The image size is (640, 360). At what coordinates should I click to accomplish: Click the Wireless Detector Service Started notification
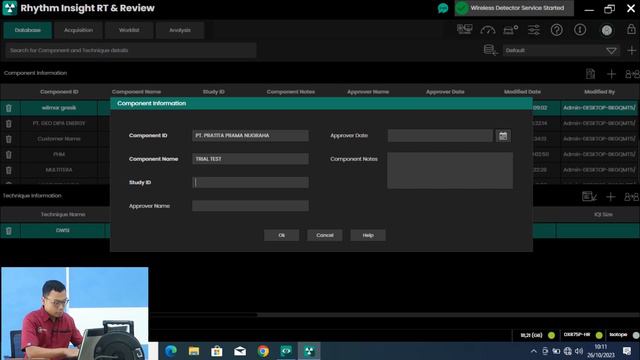pos(514,8)
